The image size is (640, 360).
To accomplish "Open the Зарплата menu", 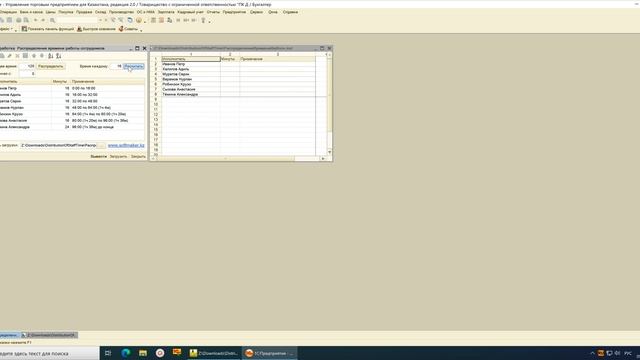I will tap(166, 12).
